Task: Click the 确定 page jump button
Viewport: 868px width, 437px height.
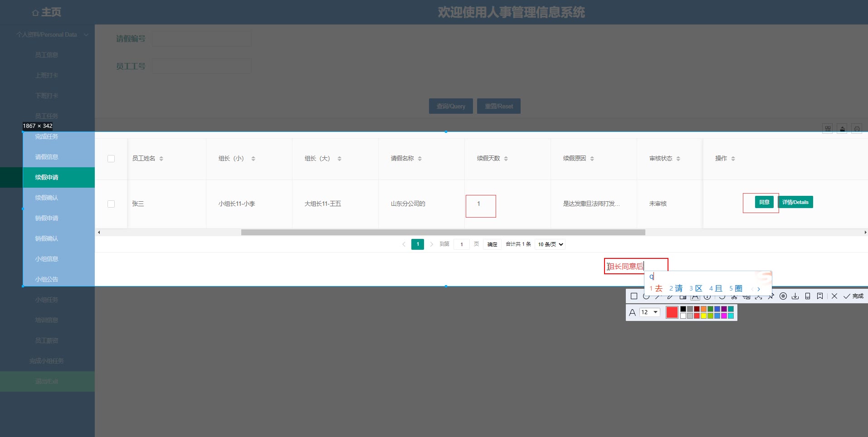Action: (x=492, y=244)
